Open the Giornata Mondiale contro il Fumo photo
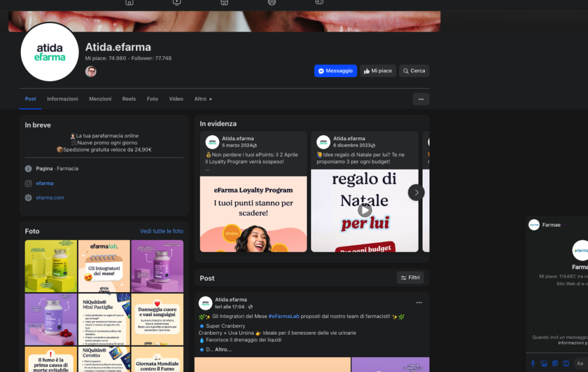This screenshot has height=372, width=588. click(x=157, y=359)
